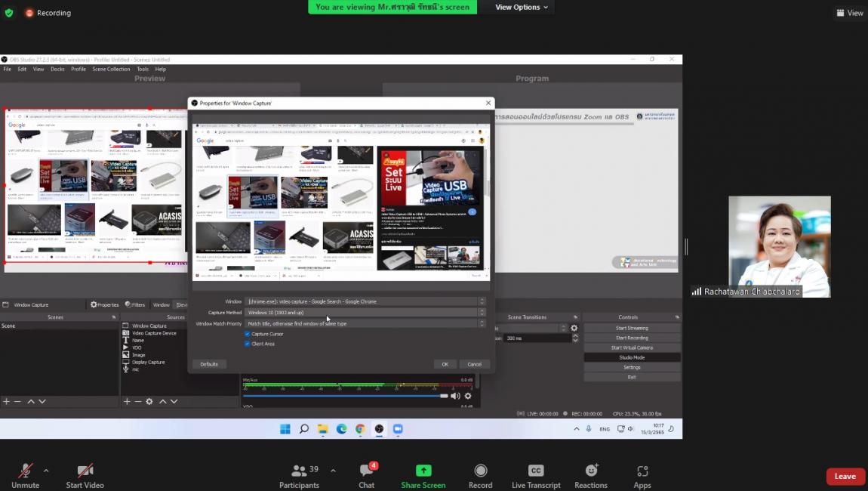Screen dimensions: 868x491
Task: Click the Windows Start icon in shared taskbar
Action: pyautogui.click(x=285, y=429)
